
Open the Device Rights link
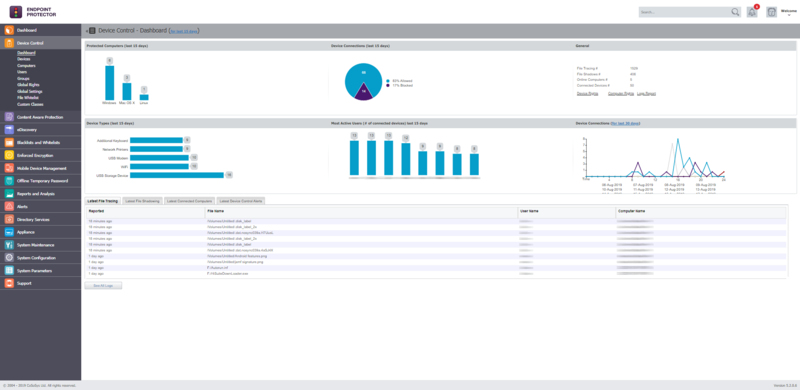click(x=587, y=94)
